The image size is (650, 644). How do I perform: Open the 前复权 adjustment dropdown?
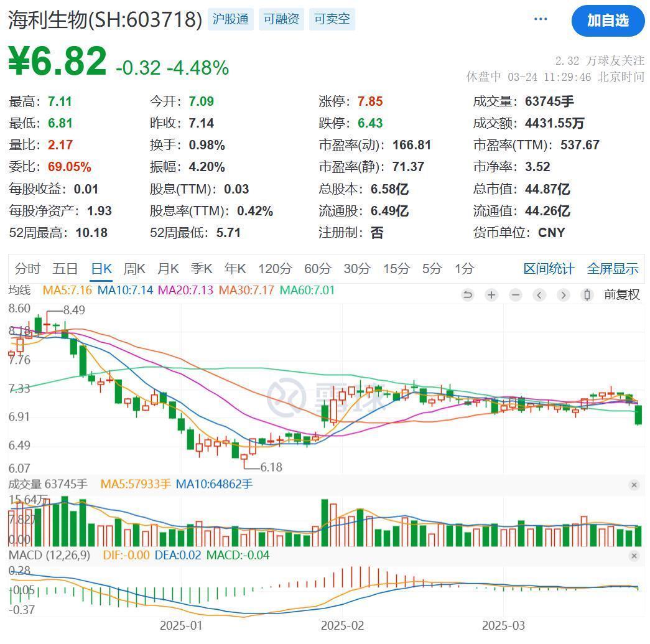click(622, 295)
